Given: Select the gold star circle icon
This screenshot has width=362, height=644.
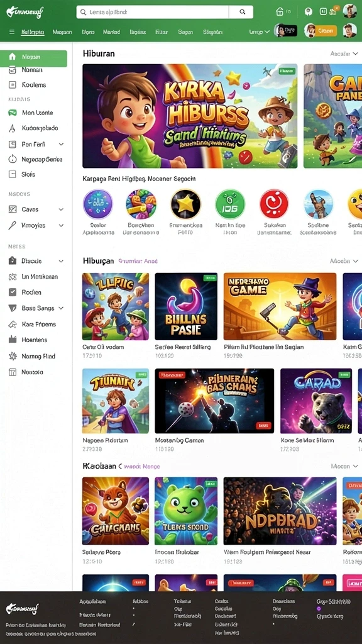Looking at the screenshot, I should [186, 204].
